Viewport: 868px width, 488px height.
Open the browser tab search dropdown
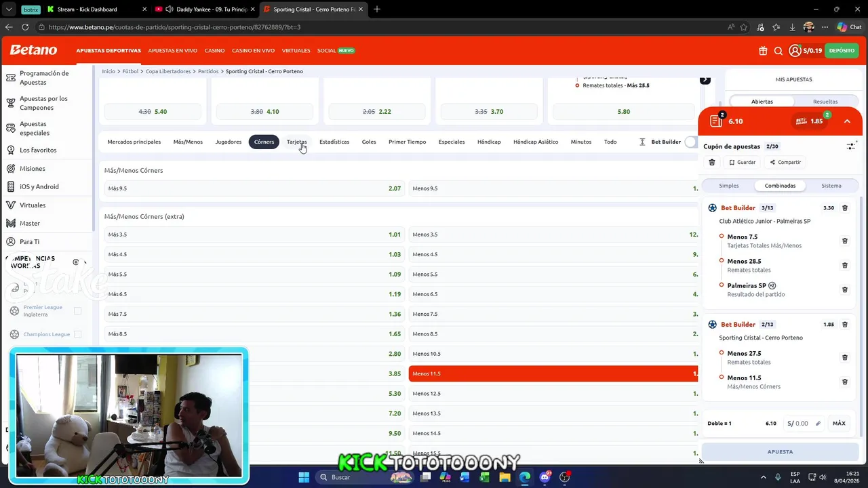(x=9, y=9)
